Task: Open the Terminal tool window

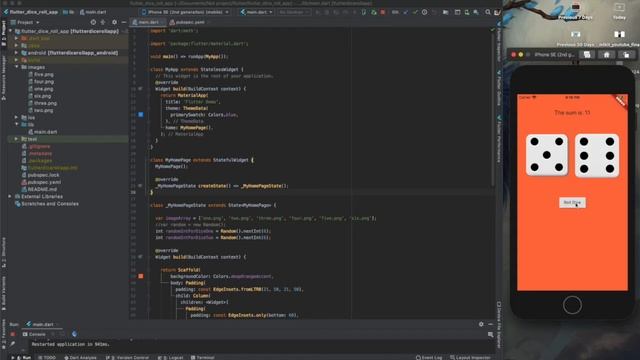Action: [x=202, y=357]
